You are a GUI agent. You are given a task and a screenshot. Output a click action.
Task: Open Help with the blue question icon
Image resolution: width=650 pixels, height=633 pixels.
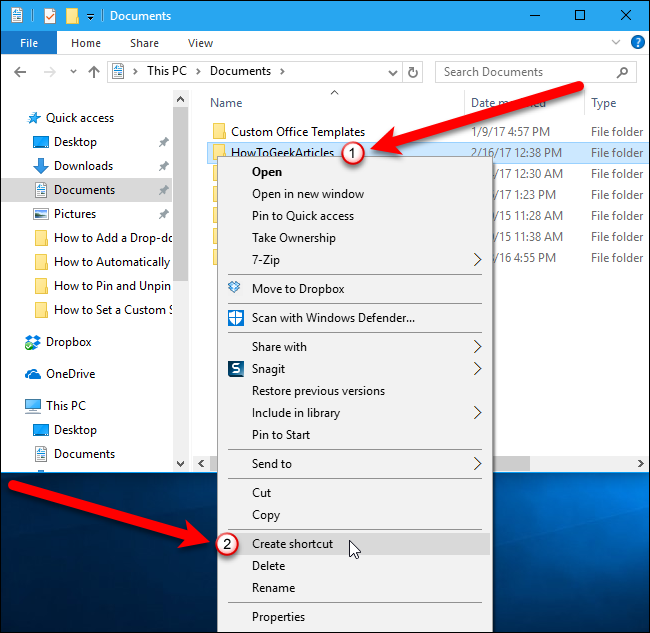637,42
